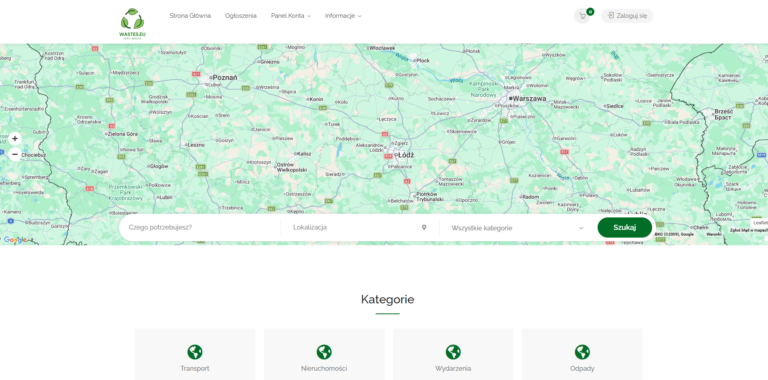Image resolution: width=768 pixels, height=380 pixels.
Task: Go to Strona Główna
Action: pyautogui.click(x=190, y=16)
